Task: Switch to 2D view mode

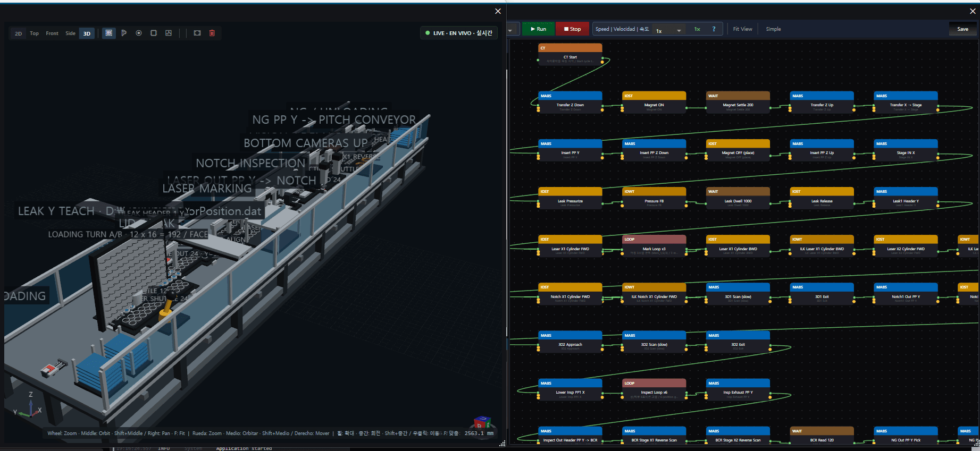Action: [x=19, y=33]
